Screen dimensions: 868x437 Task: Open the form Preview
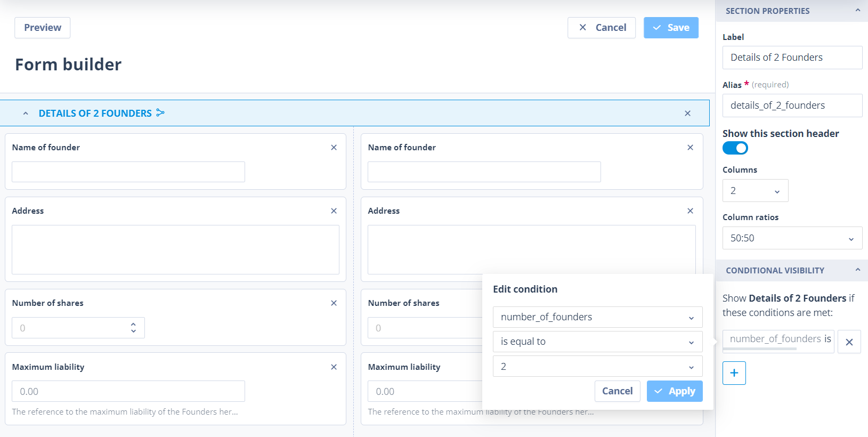click(x=43, y=28)
